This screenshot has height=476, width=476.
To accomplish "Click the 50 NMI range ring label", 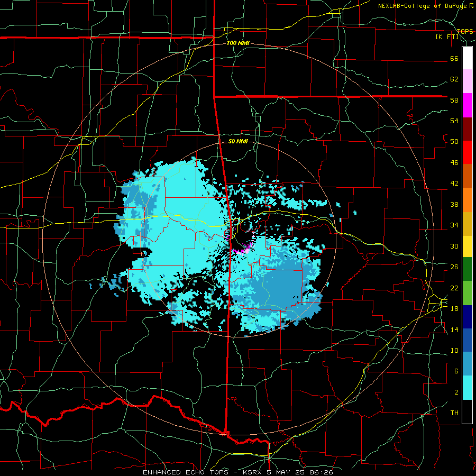I will coord(238,141).
